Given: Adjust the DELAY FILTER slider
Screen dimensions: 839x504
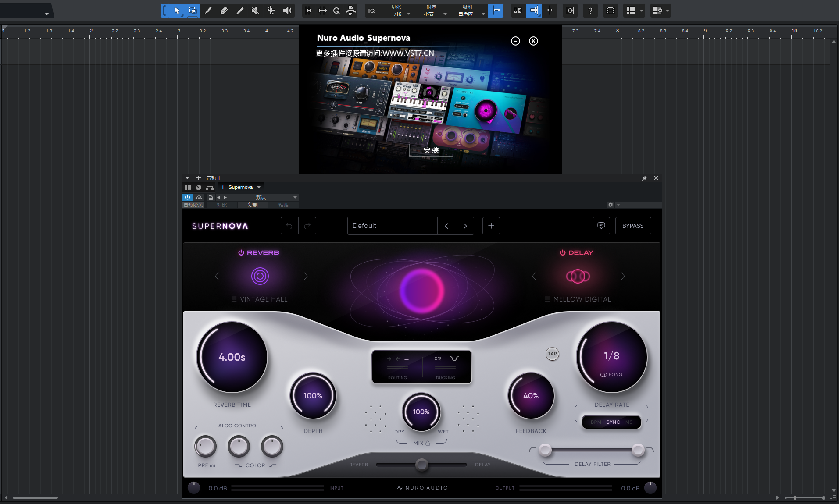Looking at the screenshot, I should pos(591,450).
